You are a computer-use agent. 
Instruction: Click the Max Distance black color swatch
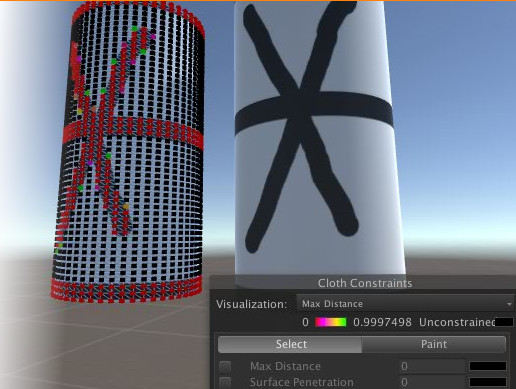point(488,366)
